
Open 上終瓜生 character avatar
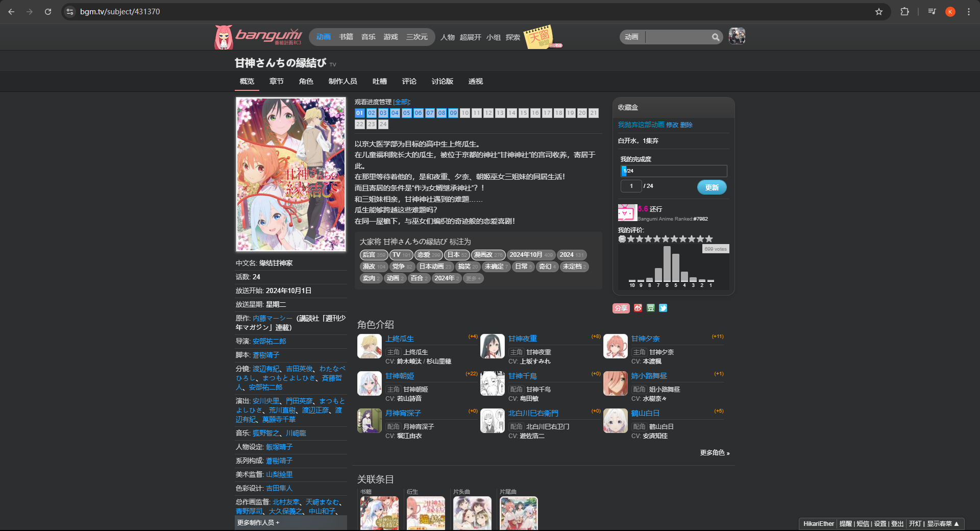(x=370, y=347)
